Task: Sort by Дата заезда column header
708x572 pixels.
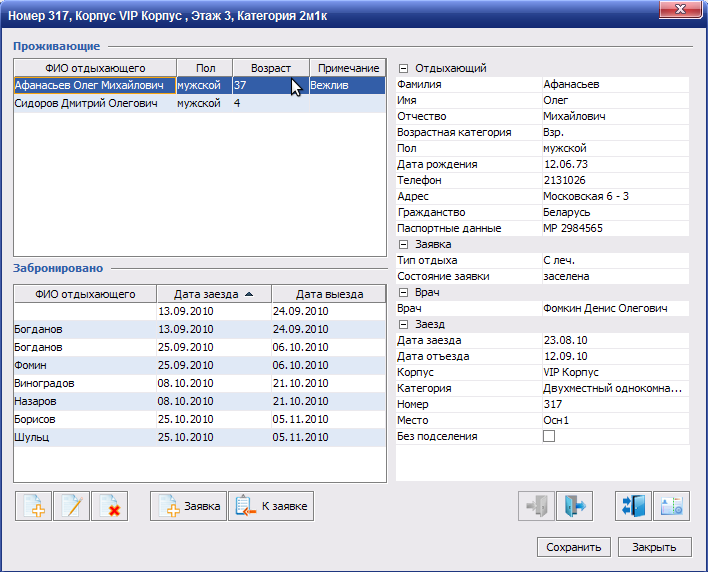Action: [x=214, y=294]
